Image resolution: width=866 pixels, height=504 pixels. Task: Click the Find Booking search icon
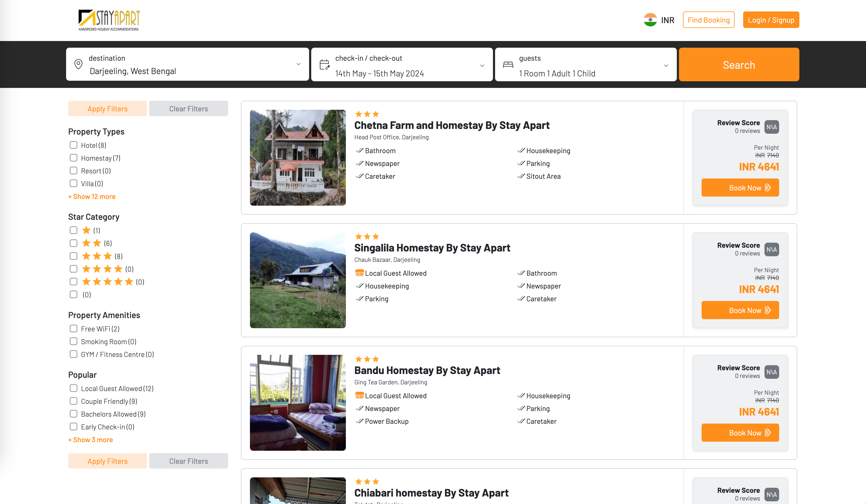pos(708,20)
